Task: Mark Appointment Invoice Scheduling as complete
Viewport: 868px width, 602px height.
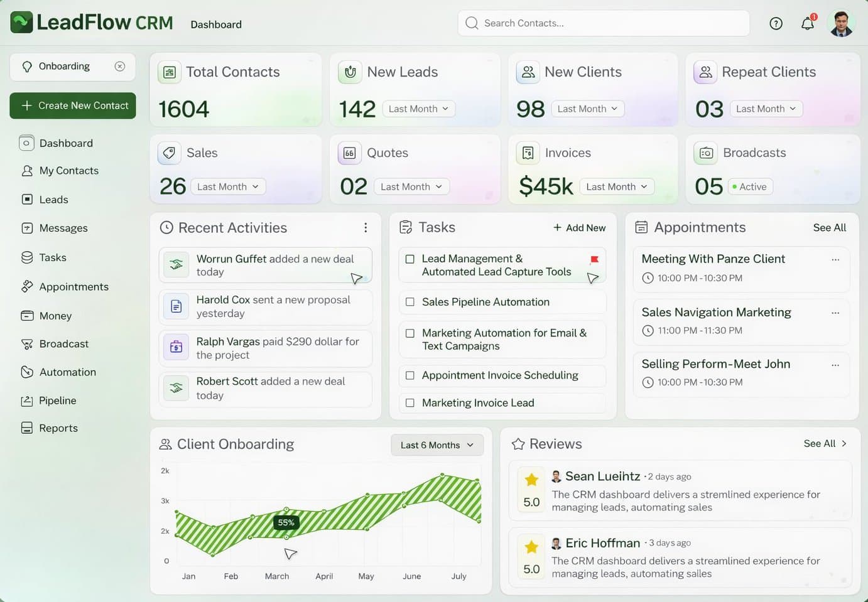Action: tap(410, 375)
